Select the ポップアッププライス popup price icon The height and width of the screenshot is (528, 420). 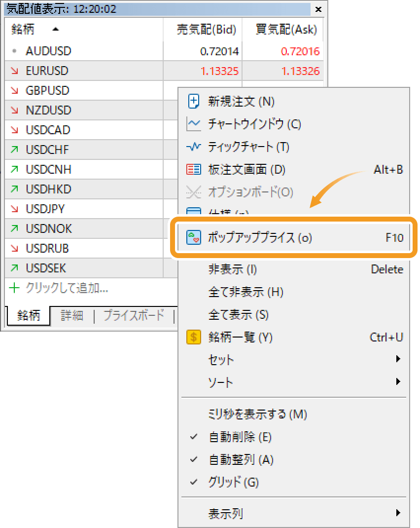coord(191,237)
